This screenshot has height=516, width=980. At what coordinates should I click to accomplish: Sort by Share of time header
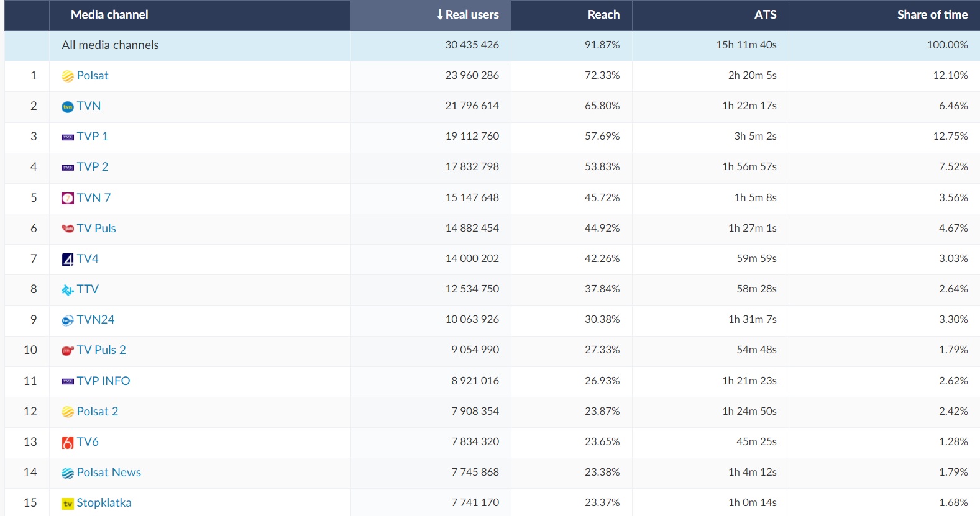click(932, 15)
